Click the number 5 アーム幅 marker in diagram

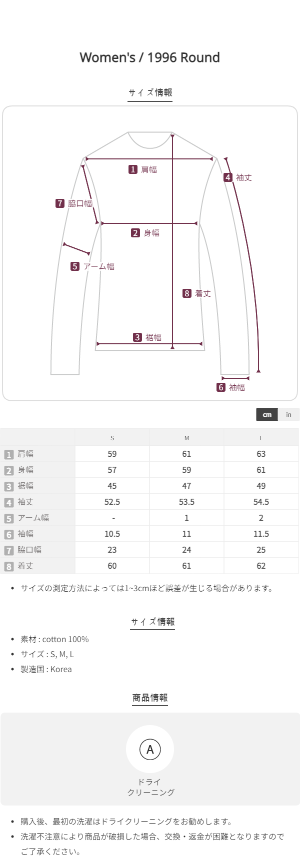pos(75,266)
